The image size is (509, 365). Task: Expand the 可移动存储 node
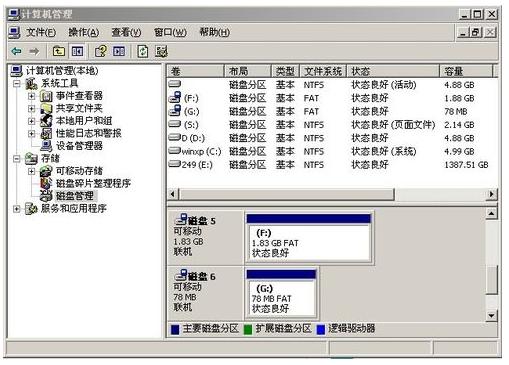coord(31,171)
